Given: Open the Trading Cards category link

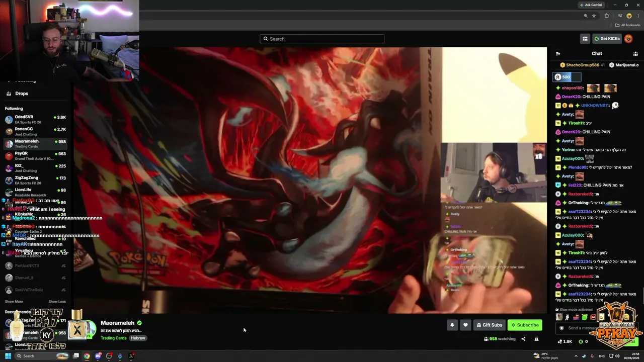Looking at the screenshot, I should (114, 338).
